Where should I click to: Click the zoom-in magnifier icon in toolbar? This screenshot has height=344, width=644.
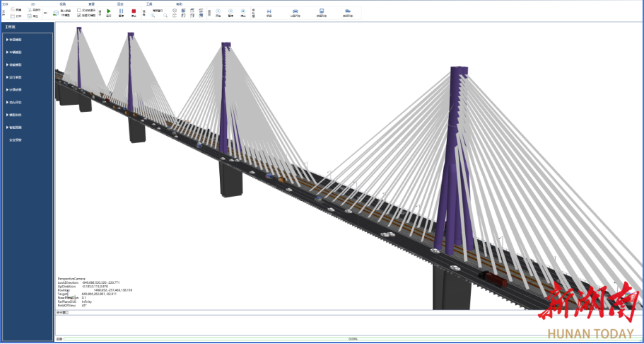coord(153,16)
